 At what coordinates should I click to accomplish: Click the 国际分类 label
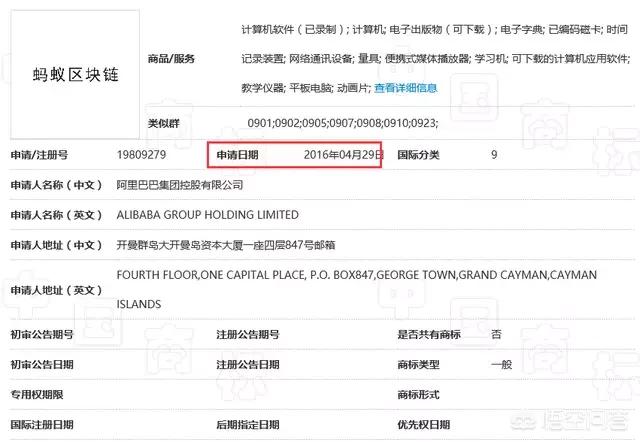click(418, 155)
